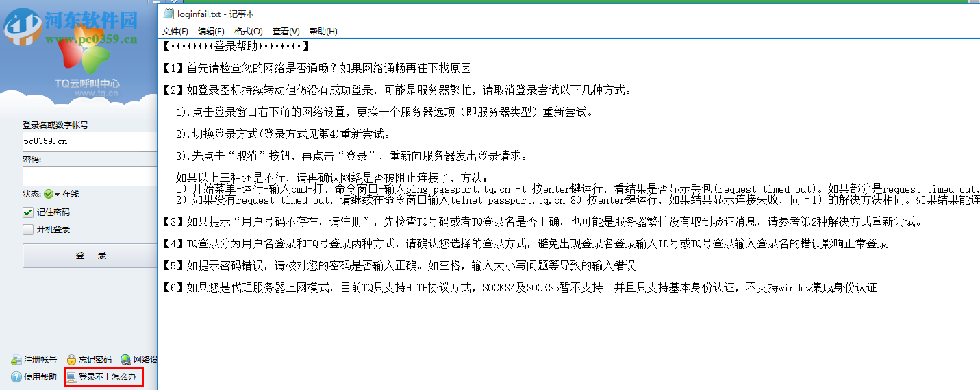Click the question mark icon by 使用帮助

point(16,377)
